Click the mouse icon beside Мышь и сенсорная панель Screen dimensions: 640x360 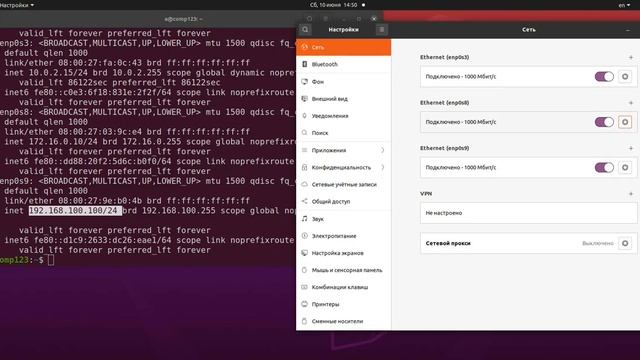pos(304,270)
